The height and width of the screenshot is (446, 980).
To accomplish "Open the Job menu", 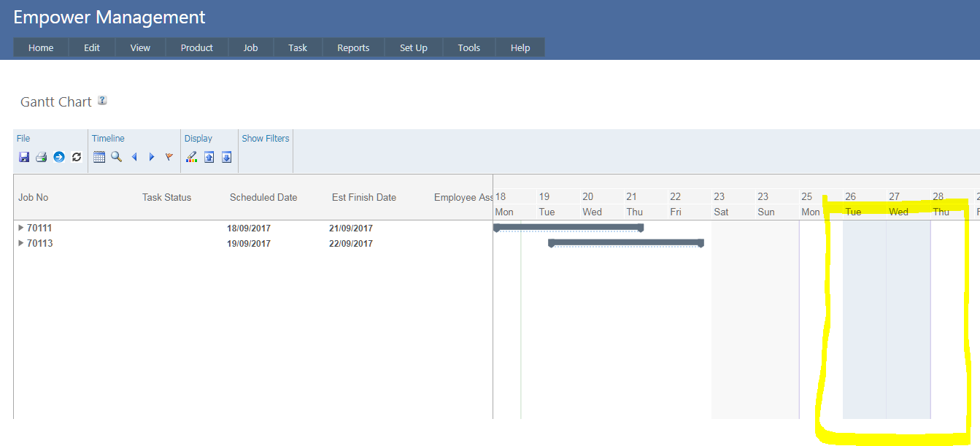I will (x=250, y=47).
